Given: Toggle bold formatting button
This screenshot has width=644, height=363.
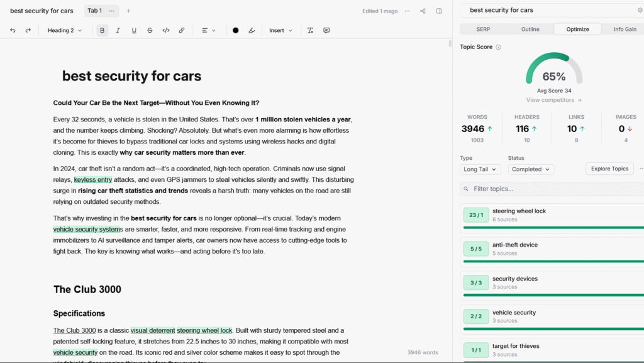Looking at the screenshot, I should pos(103,30).
